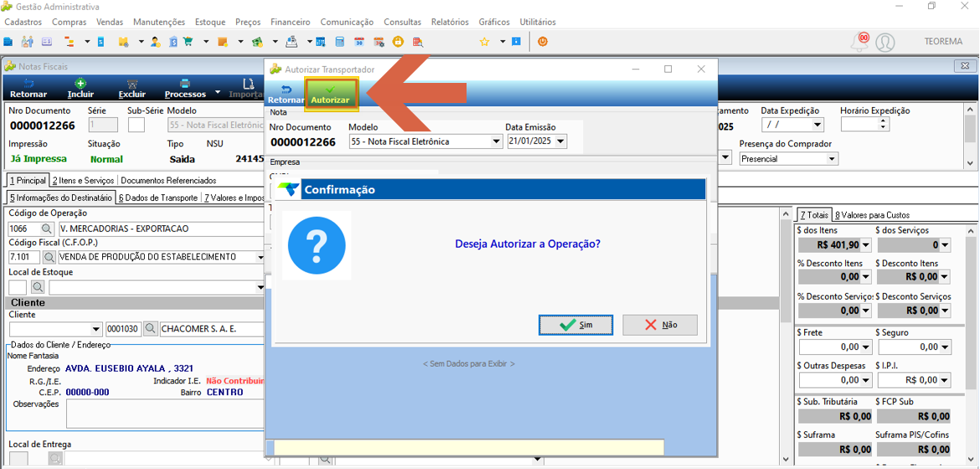Open the user profile avatar icon
The height and width of the screenshot is (469, 980).
pyautogui.click(x=885, y=42)
